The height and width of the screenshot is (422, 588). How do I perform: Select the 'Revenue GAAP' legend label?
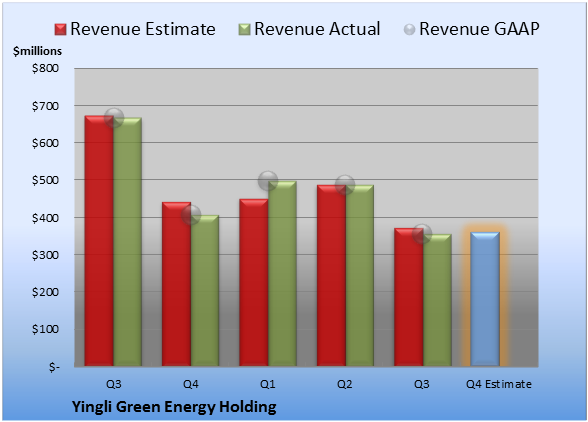point(479,29)
